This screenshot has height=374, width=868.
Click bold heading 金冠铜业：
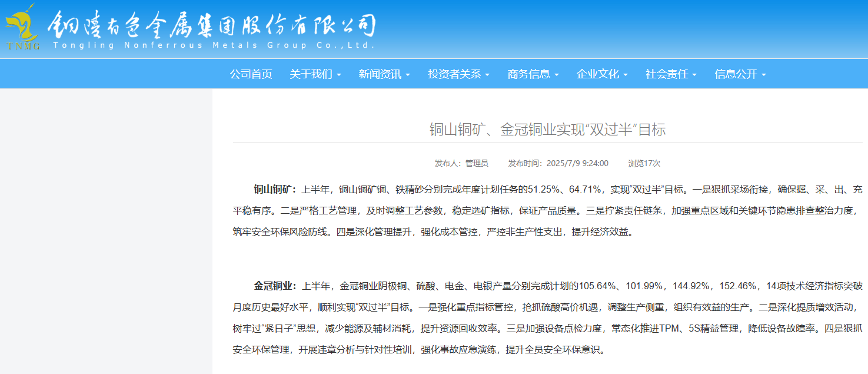[x=275, y=286]
